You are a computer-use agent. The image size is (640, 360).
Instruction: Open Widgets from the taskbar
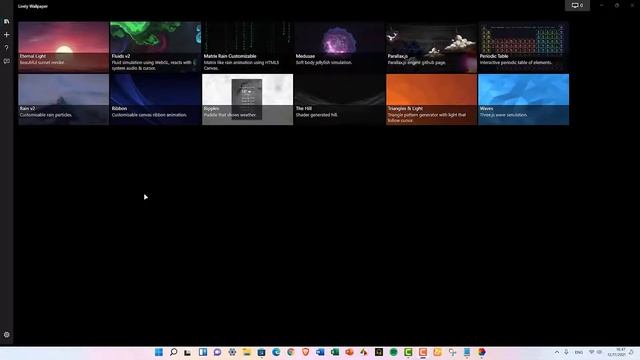202,352
